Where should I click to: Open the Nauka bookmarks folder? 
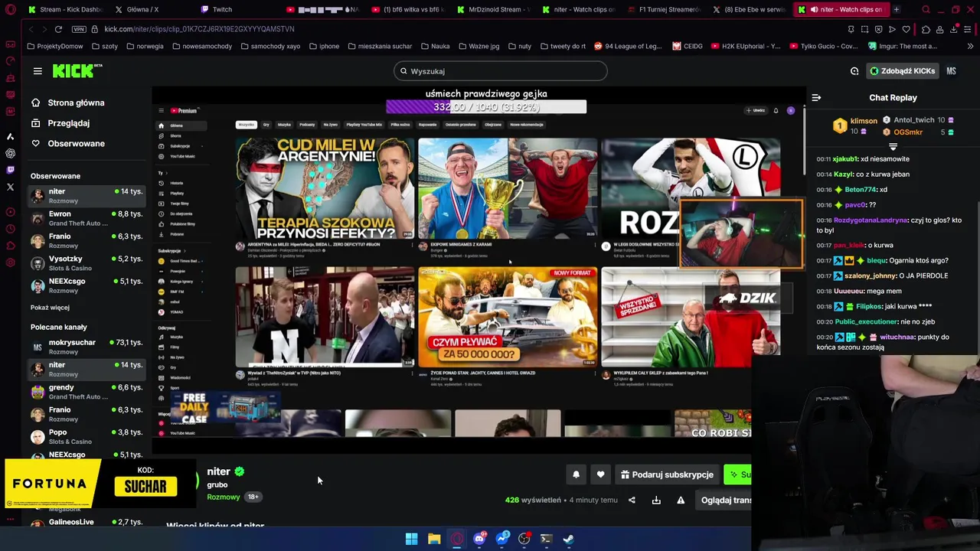(435, 46)
